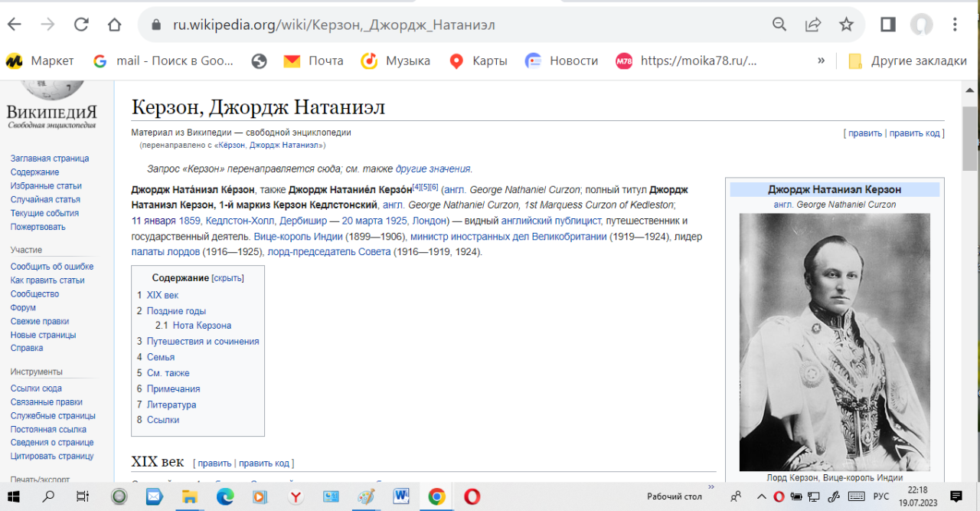Open Свежие правки in the sidebar
This screenshot has width=980, height=511.
tap(40, 321)
